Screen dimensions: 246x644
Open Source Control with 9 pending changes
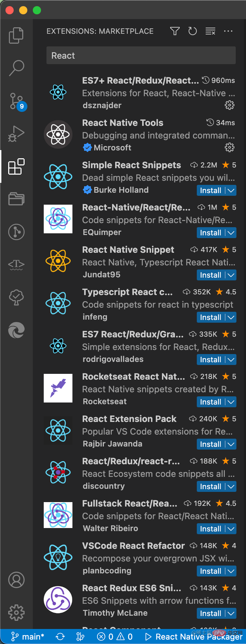pyautogui.click(x=16, y=101)
